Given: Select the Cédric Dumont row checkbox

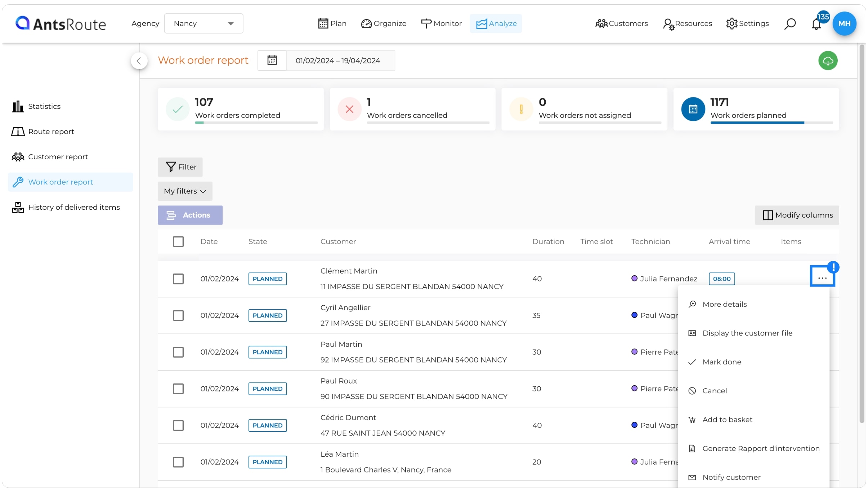Looking at the screenshot, I should coord(178,425).
